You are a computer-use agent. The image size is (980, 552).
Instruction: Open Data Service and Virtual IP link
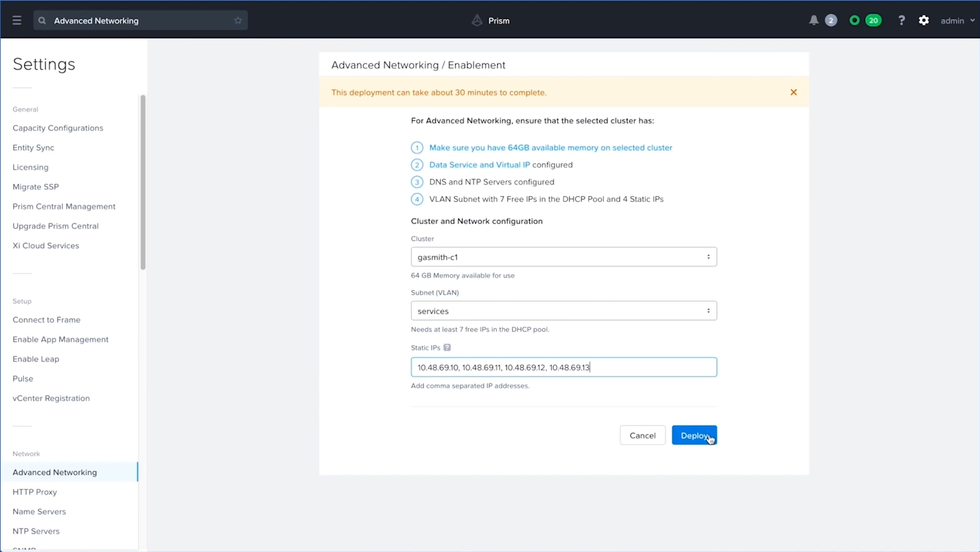point(480,165)
